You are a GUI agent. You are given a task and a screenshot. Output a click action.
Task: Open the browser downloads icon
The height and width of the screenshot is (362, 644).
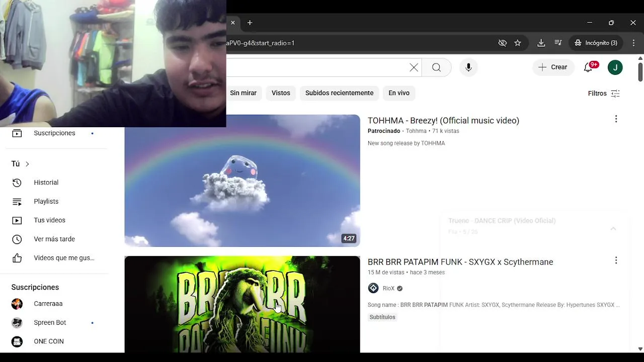coord(541,43)
